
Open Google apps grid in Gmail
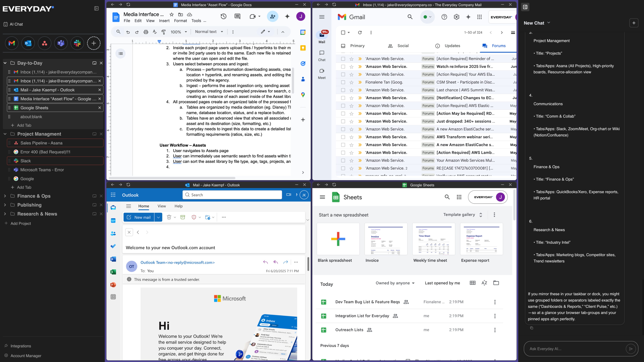[479, 17]
